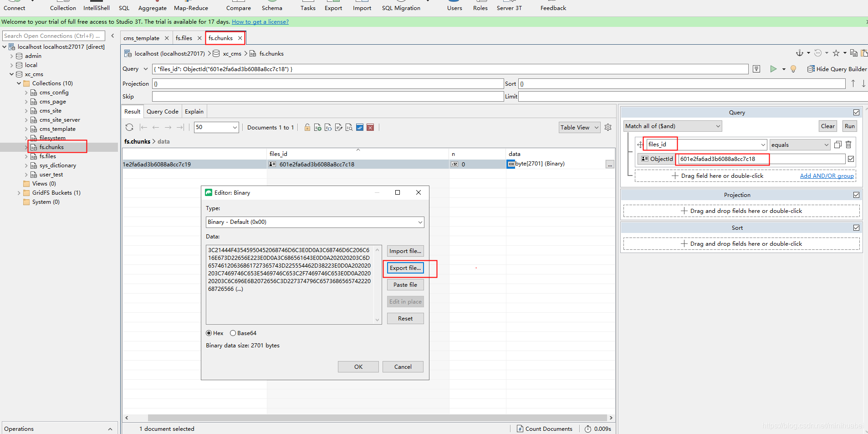Go to first page arrow
This screenshot has height=434, width=868.
pyautogui.click(x=143, y=127)
